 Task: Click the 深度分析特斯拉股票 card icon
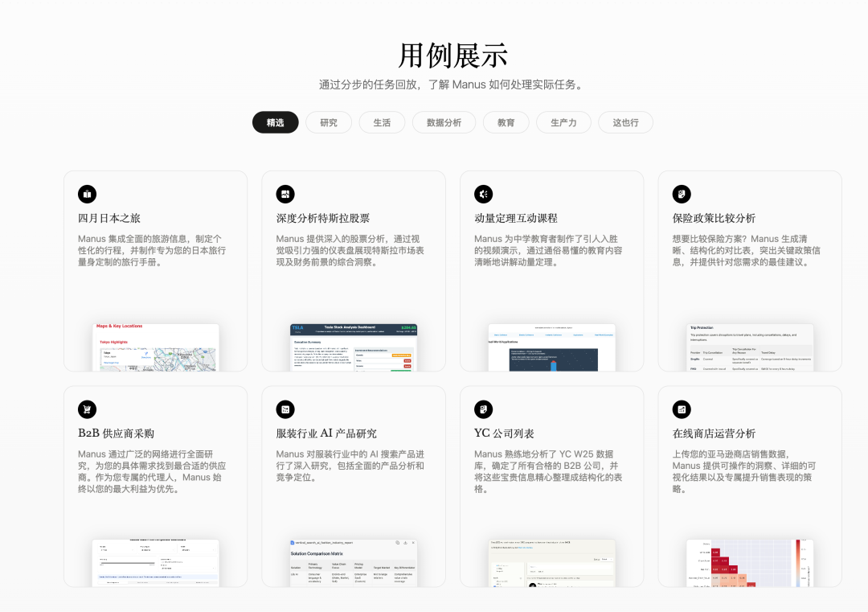point(285,194)
